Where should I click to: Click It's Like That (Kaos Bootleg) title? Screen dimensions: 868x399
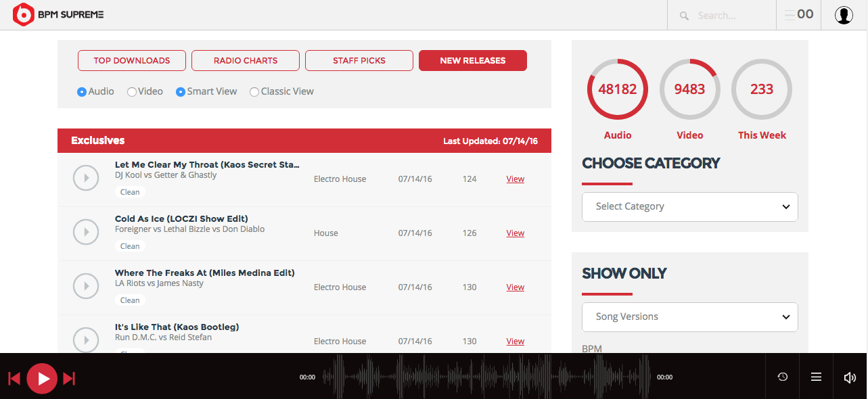(177, 327)
